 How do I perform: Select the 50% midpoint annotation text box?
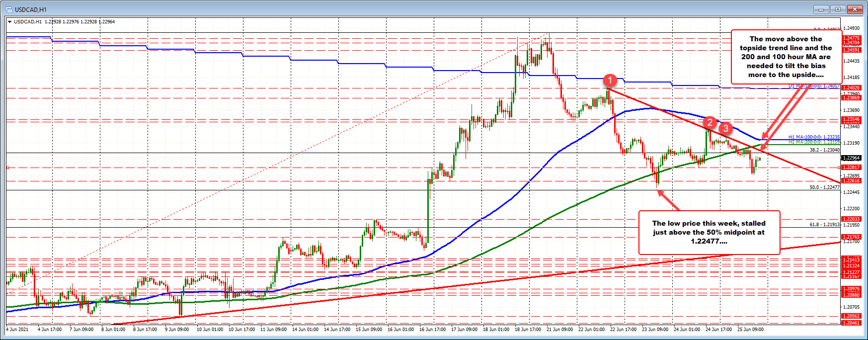point(709,232)
